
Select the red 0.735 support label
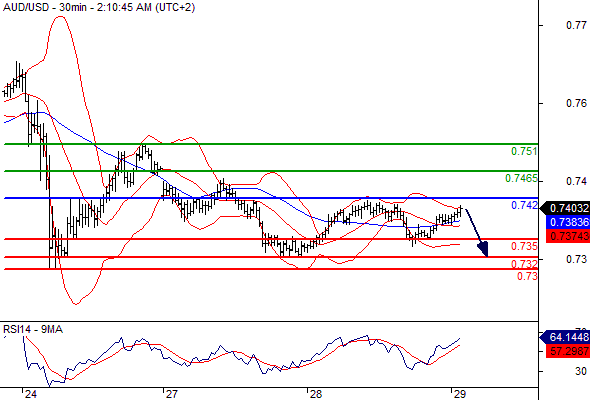point(524,246)
